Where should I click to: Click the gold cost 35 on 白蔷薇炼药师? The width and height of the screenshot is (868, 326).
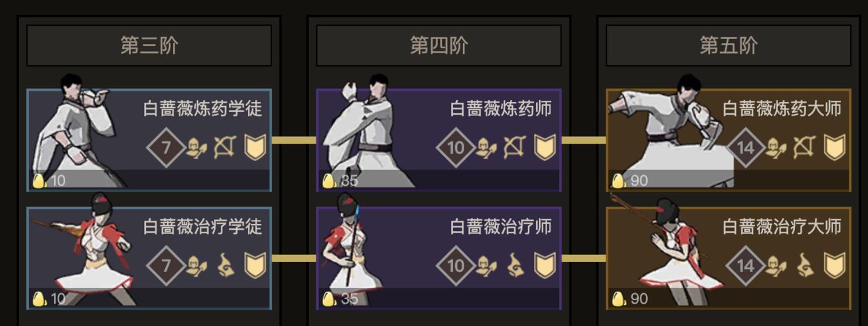341,180
